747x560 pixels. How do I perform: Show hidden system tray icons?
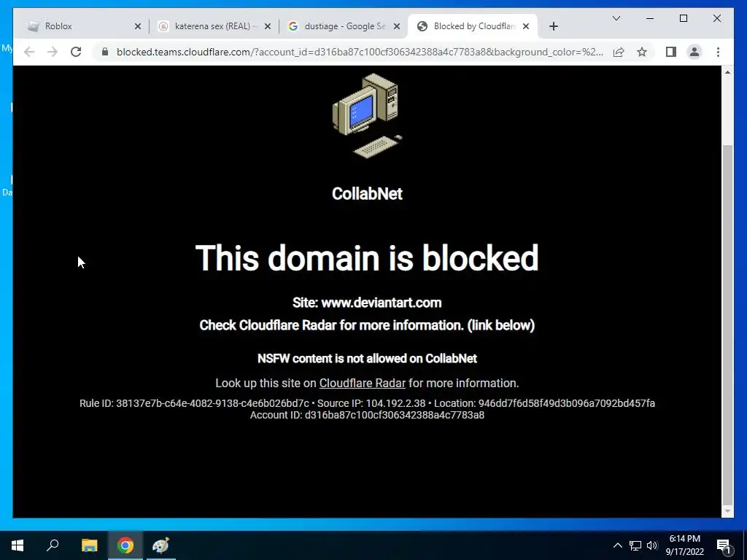(617, 545)
